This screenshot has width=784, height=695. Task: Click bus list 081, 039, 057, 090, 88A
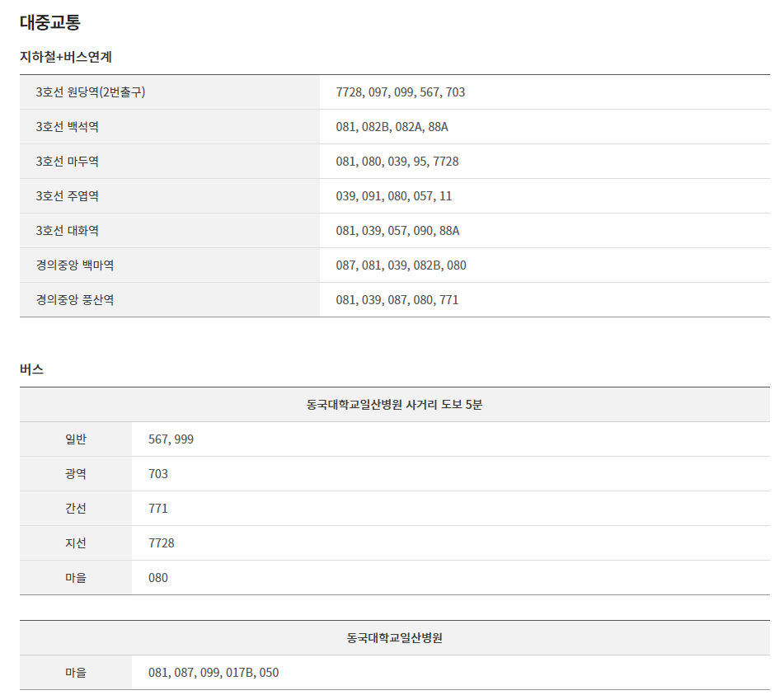click(397, 231)
